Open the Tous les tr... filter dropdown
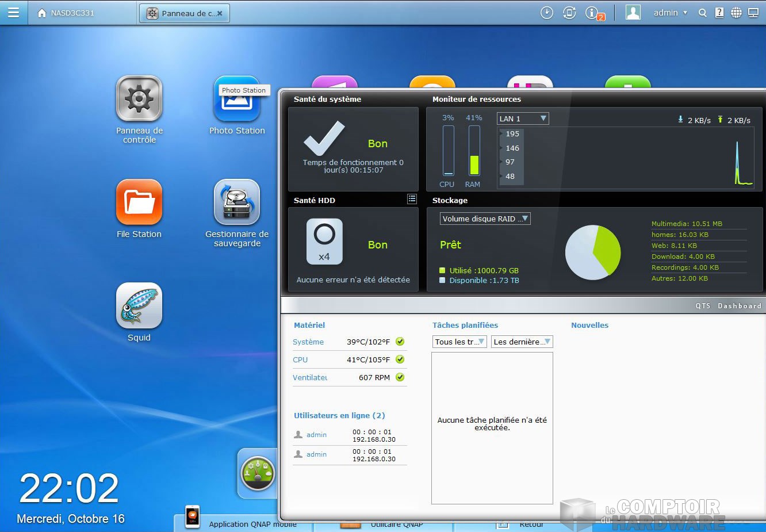This screenshot has width=766, height=532. tap(459, 342)
